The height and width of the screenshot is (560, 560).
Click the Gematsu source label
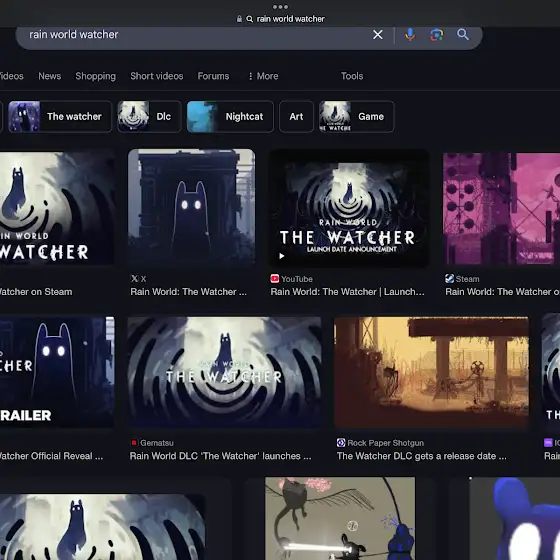coord(157,443)
